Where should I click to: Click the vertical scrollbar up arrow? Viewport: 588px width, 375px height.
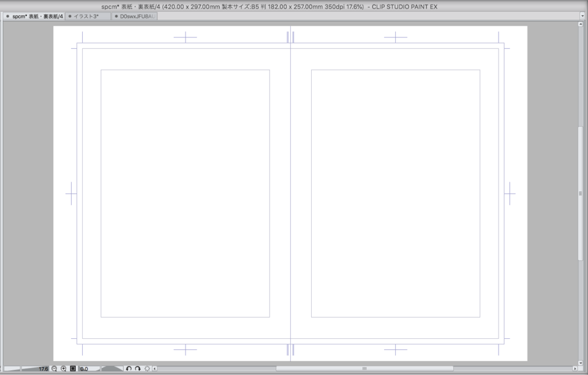pyautogui.click(x=581, y=25)
